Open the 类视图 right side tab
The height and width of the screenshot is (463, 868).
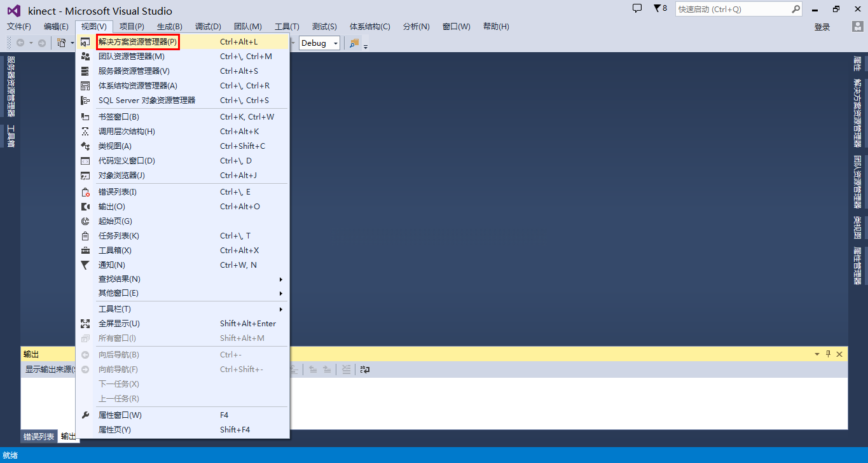[x=857, y=228]
